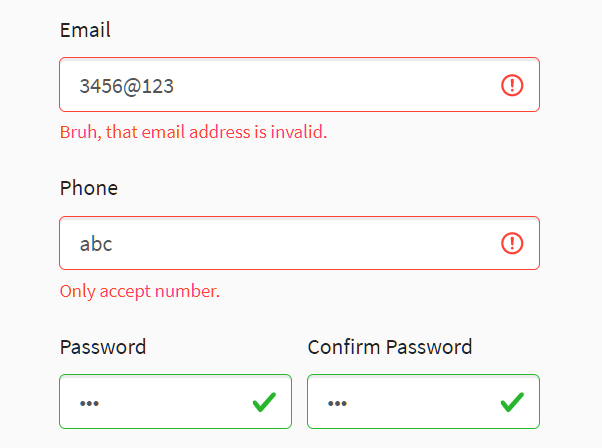
Task: Click the "abc" text in Phone
Action: click(x=96, y=244)
